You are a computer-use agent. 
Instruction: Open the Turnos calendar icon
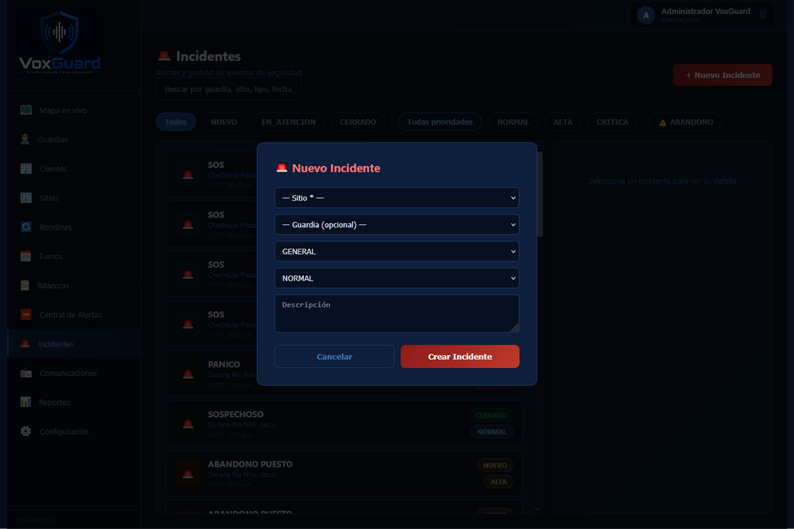coord(26,256)
